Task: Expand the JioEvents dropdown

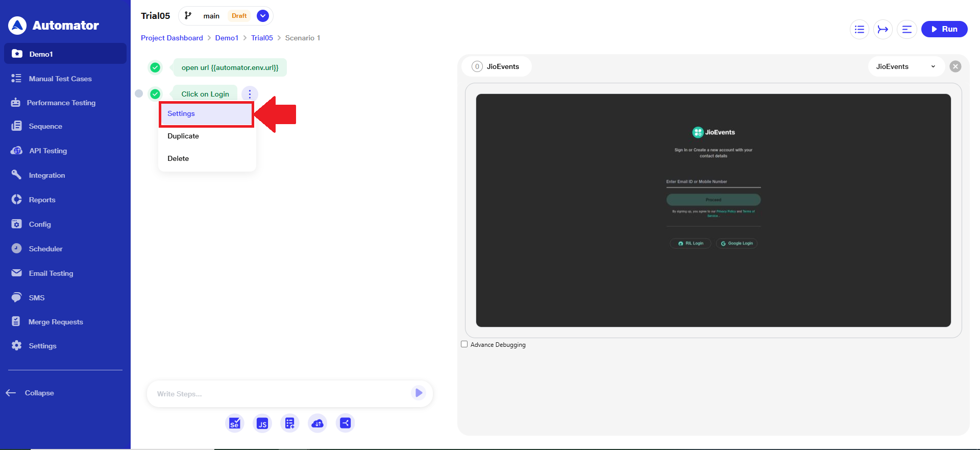Action: click(x=905, y=66)
